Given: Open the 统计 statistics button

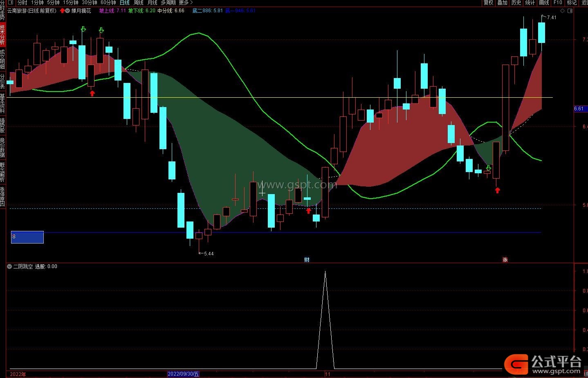Looking at the screenshot, I should tap(530, 2).
